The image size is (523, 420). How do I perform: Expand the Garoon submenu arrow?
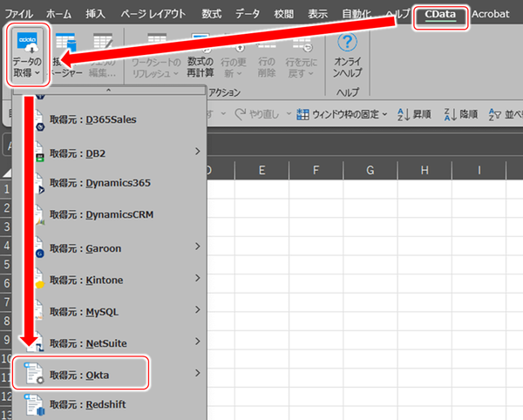click(x=198, y=247)
